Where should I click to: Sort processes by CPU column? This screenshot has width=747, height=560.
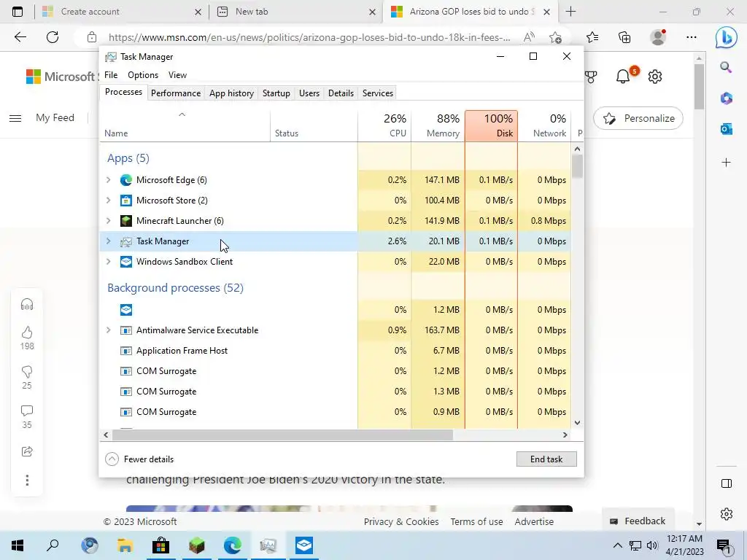click(x=384, y=125)
